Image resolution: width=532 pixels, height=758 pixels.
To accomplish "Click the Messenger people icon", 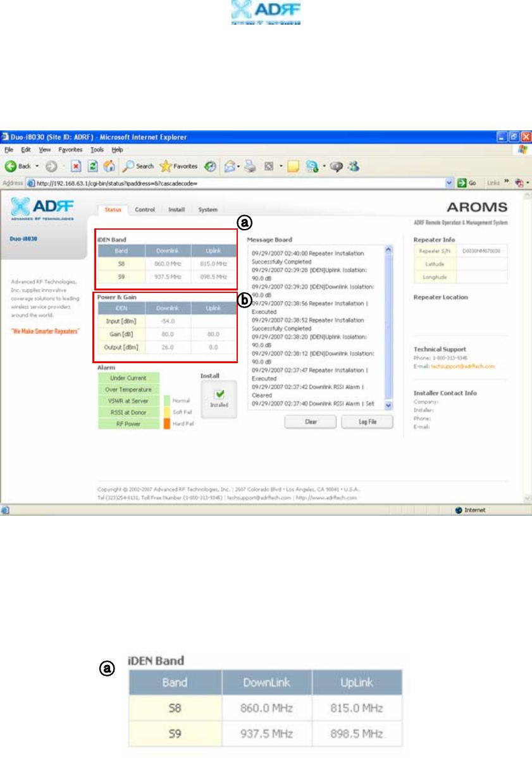I will click(x=354, y=166).
